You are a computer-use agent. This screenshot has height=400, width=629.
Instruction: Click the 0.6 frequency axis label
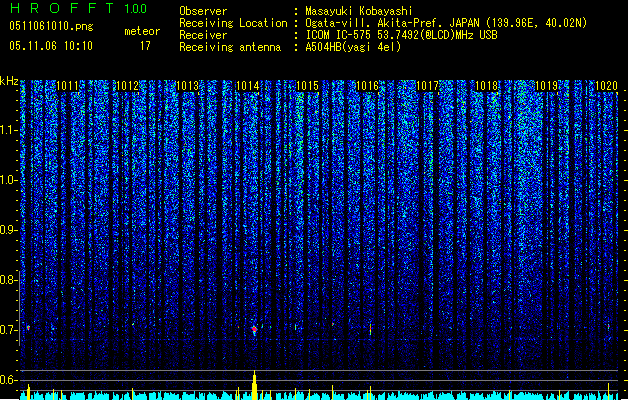coord(8,380)
